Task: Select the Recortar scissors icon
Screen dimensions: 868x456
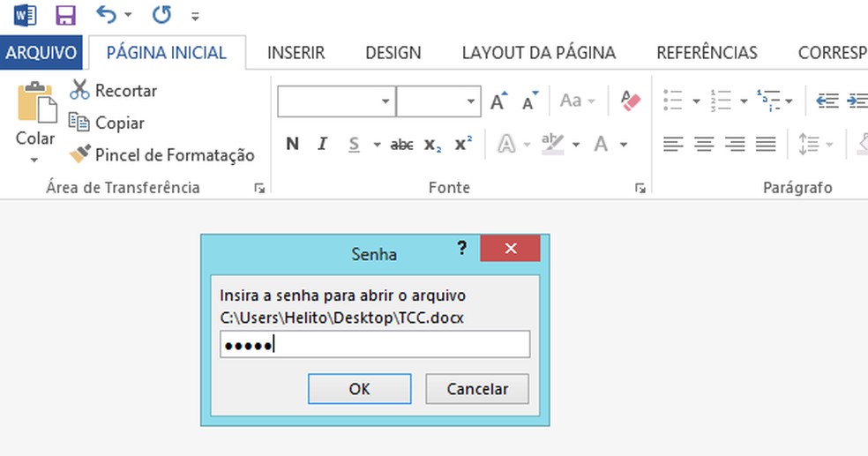Action: tap(80, 90)
